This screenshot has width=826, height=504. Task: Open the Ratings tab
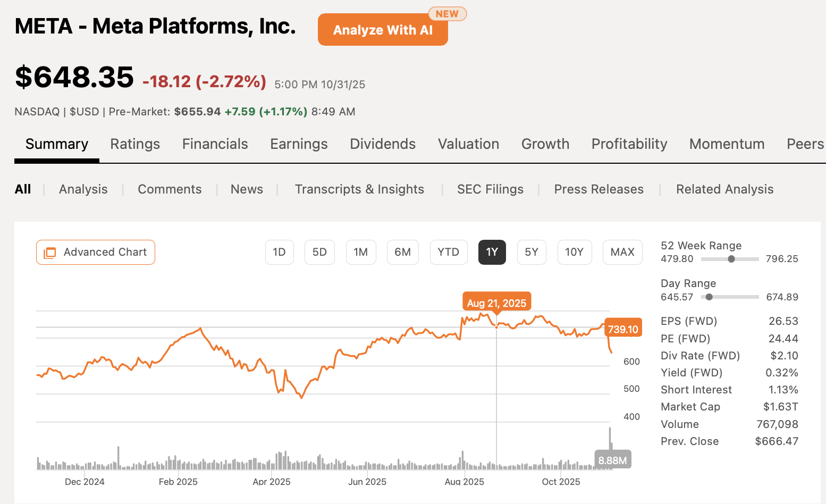coord(135,144)
